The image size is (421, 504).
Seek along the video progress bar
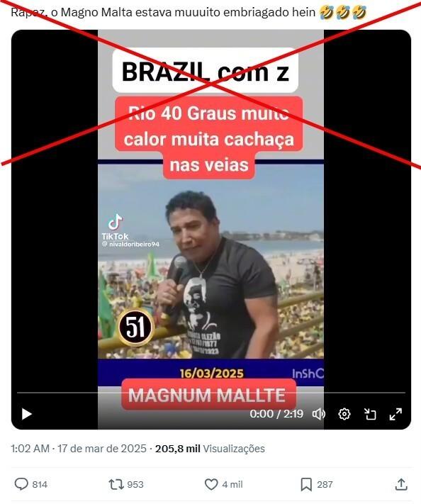(x=211, y=393)
